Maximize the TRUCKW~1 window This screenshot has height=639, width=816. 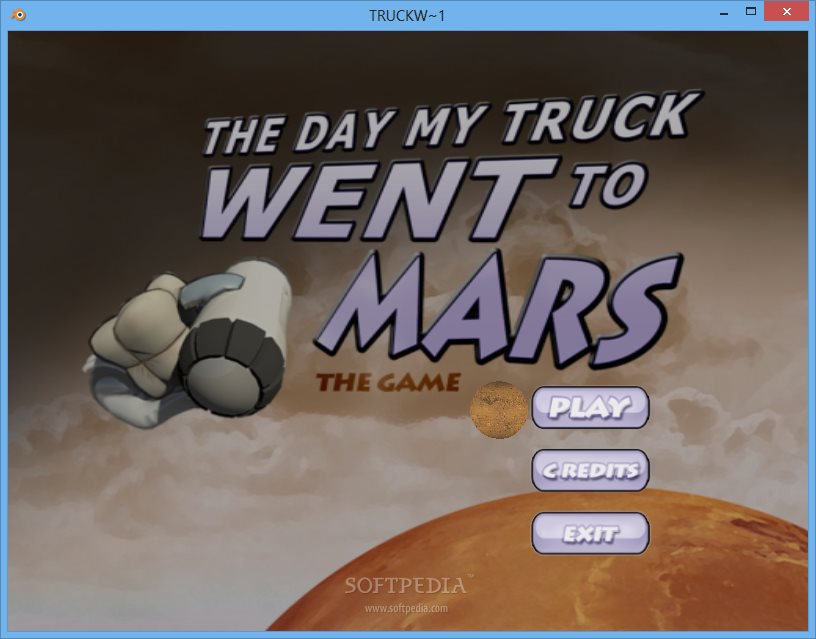pos(750,11)
